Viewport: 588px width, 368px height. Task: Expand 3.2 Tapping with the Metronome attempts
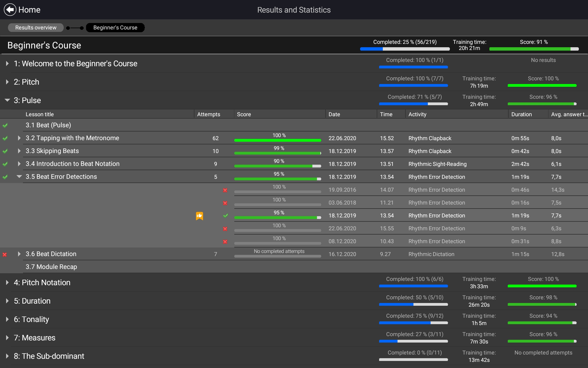19,138
